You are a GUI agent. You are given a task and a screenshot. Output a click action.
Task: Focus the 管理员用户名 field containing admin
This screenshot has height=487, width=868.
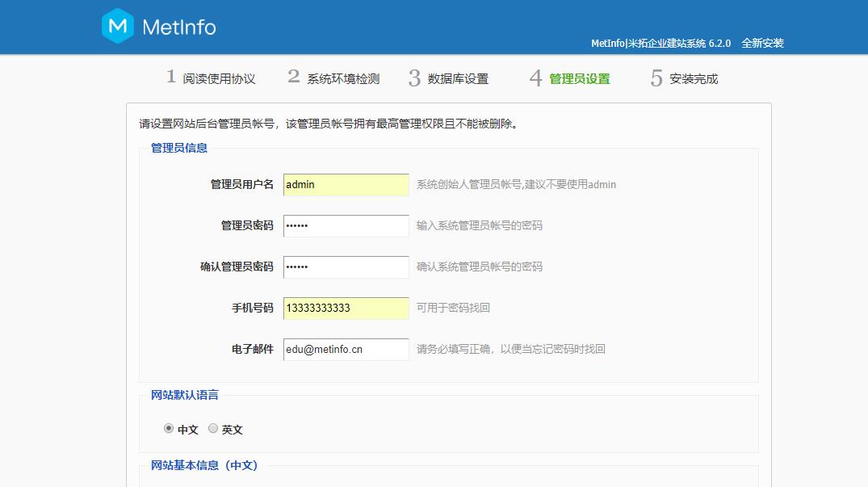click(346, 185)
